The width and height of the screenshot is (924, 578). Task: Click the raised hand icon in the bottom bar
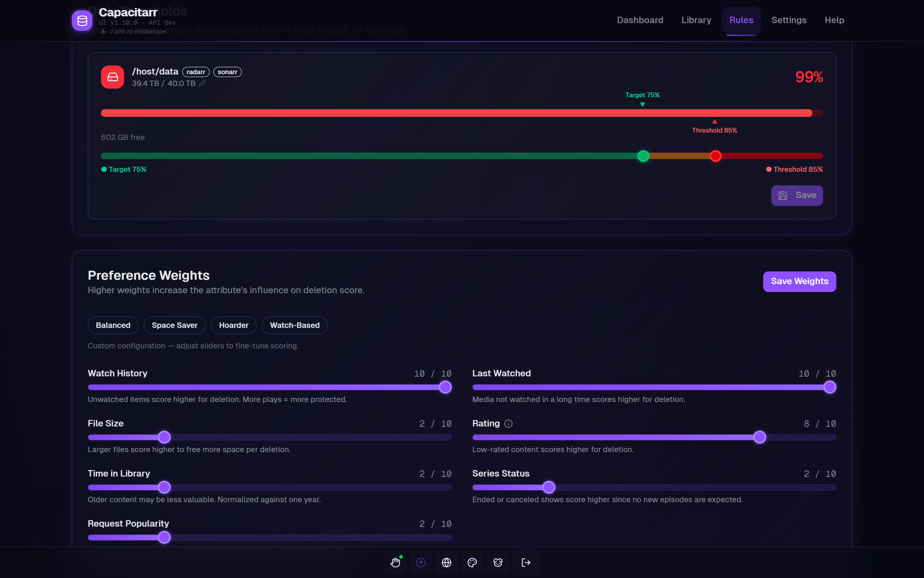point(396,562)
